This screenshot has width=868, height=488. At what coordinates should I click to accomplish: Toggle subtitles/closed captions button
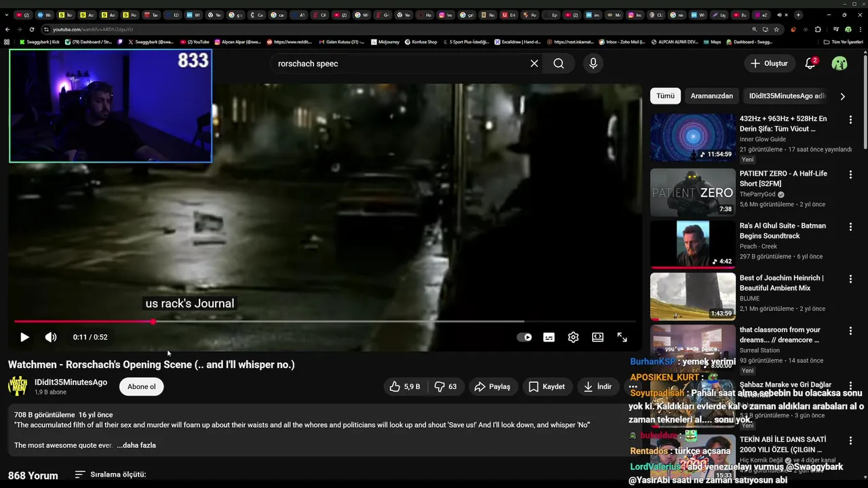click(549, 337)
